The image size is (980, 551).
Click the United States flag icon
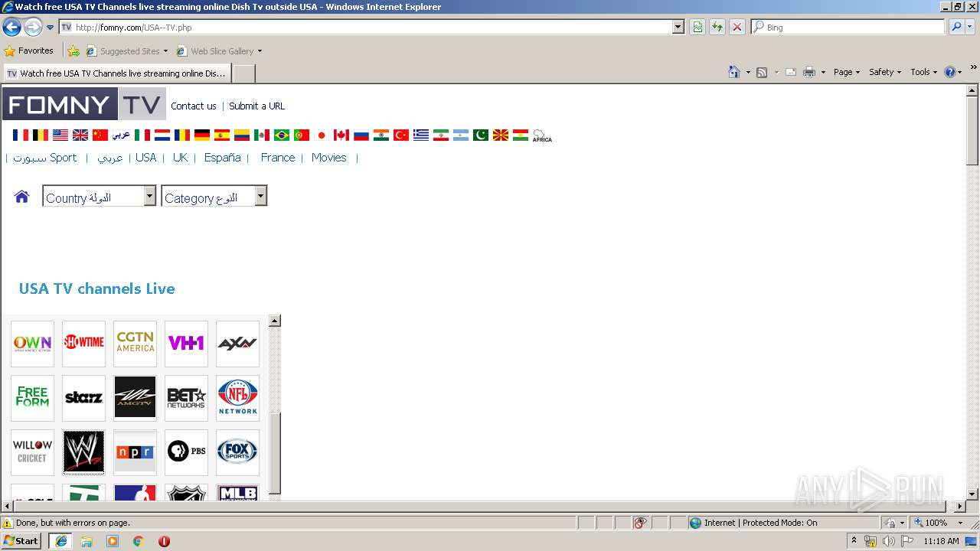coord(60,135)
